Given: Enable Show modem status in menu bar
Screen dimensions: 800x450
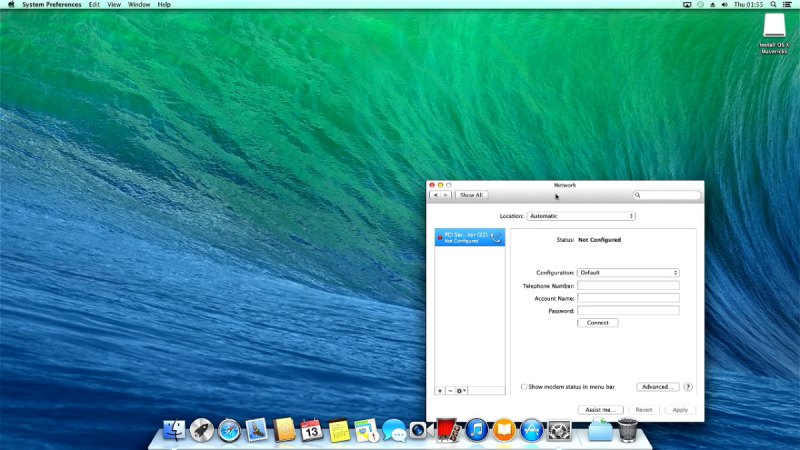Looking at the screenshot, I should pyautogui.click(x=524, y=387).
